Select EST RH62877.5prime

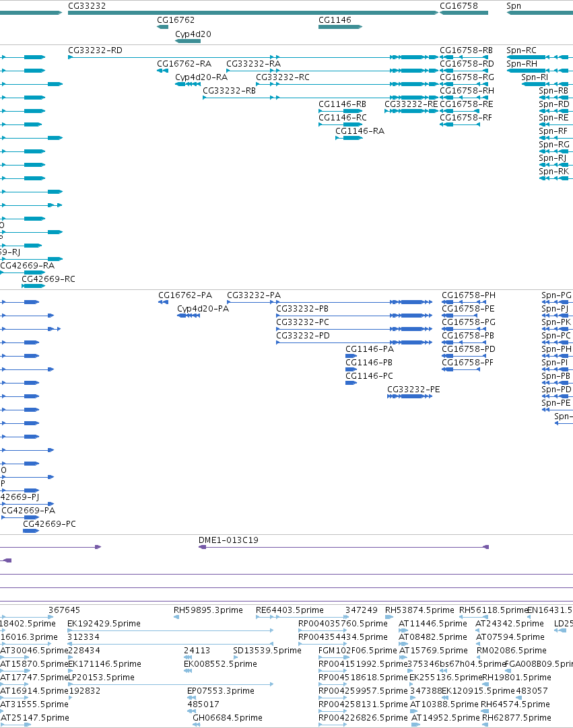point(516,718)
